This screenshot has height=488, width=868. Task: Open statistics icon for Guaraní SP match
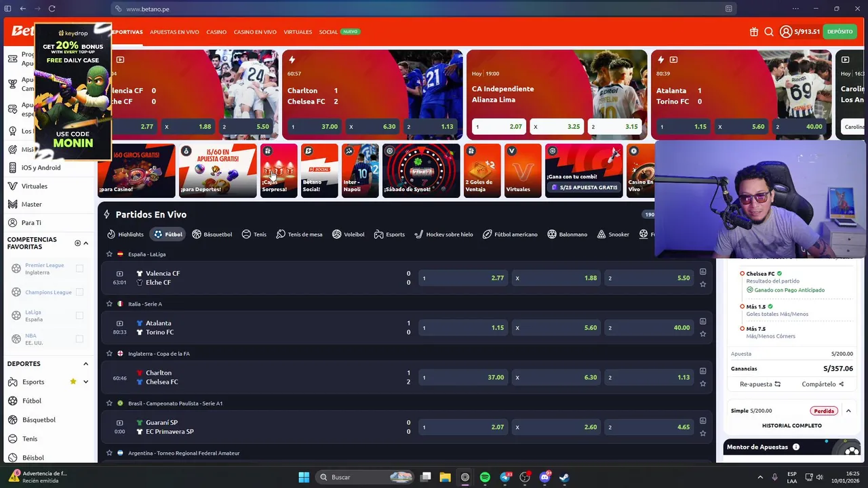703,421
